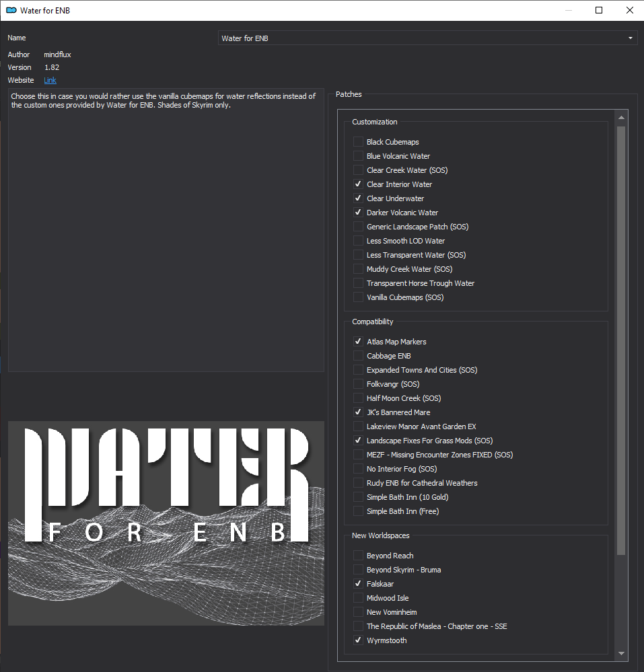
Task: Enable Transparent Horse Trough Water
Action: pyautogui.click(x=358, y=283)
